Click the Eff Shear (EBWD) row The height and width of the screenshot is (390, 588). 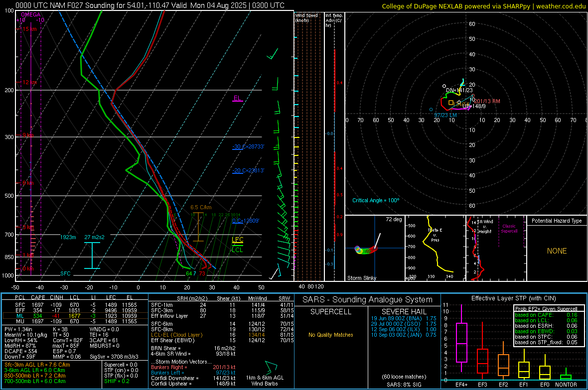[x=222, y=340]
